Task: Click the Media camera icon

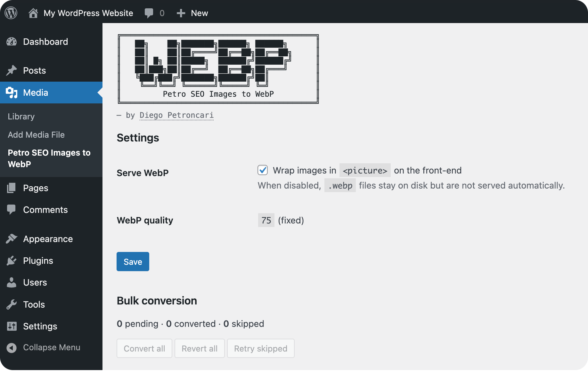Action: point(12,93)
